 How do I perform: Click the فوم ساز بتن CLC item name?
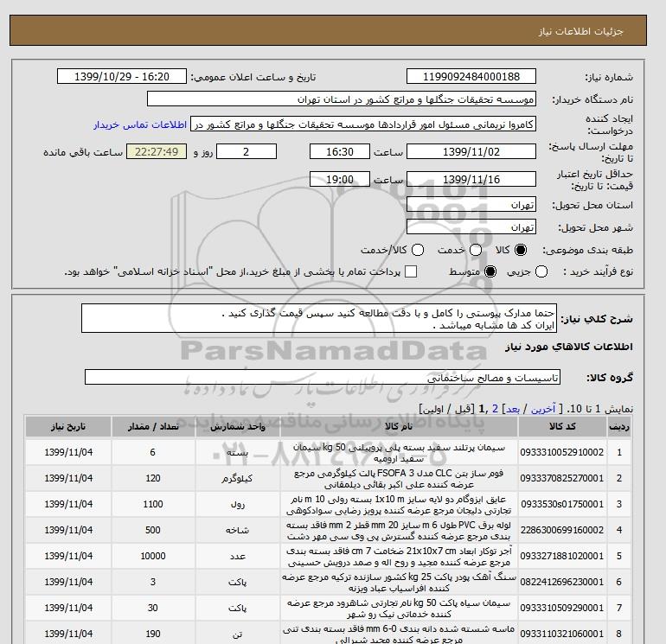399,479
